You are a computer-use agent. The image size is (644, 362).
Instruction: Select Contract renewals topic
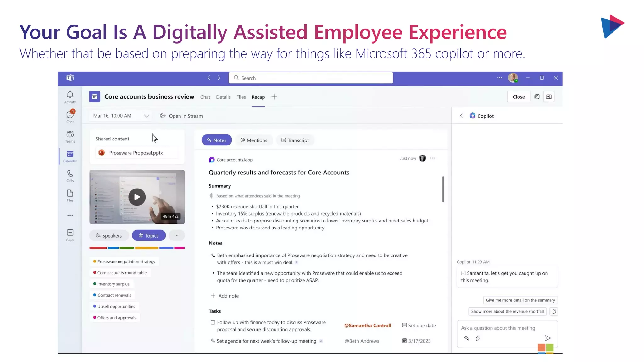(112, 295)
